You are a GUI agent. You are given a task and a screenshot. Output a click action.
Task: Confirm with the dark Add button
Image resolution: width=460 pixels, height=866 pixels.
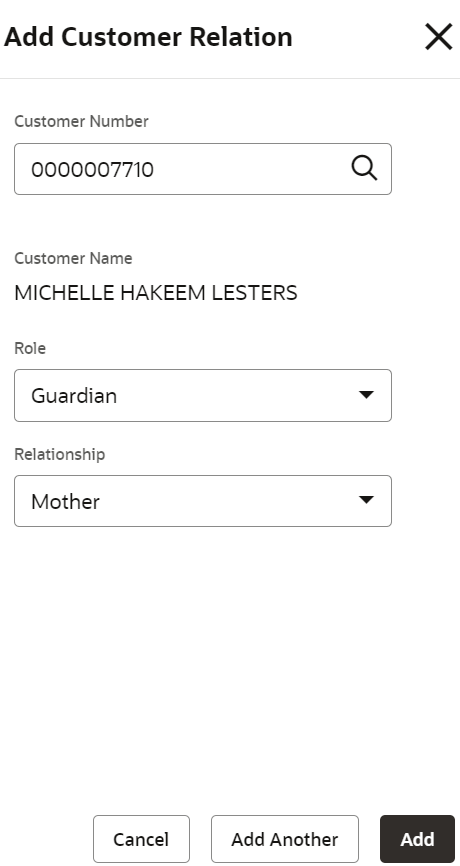pos(417,839)
